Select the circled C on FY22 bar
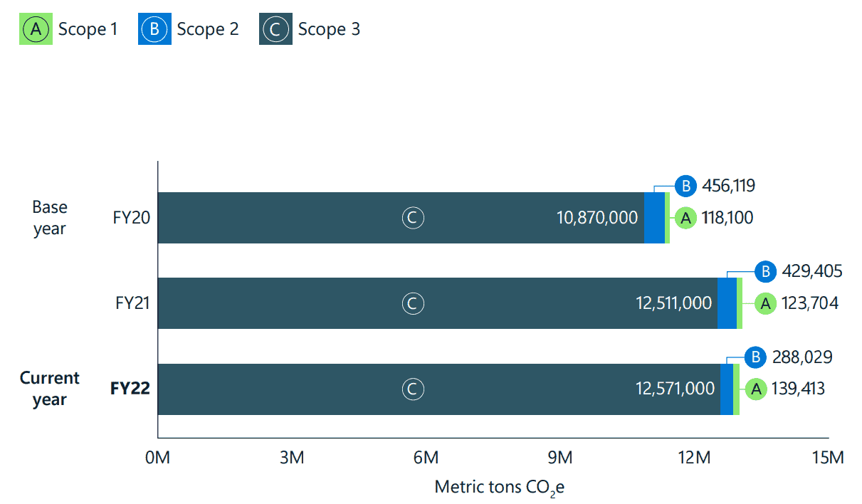The width and height of the screenshot is (862, 504). tap(412, 389)
